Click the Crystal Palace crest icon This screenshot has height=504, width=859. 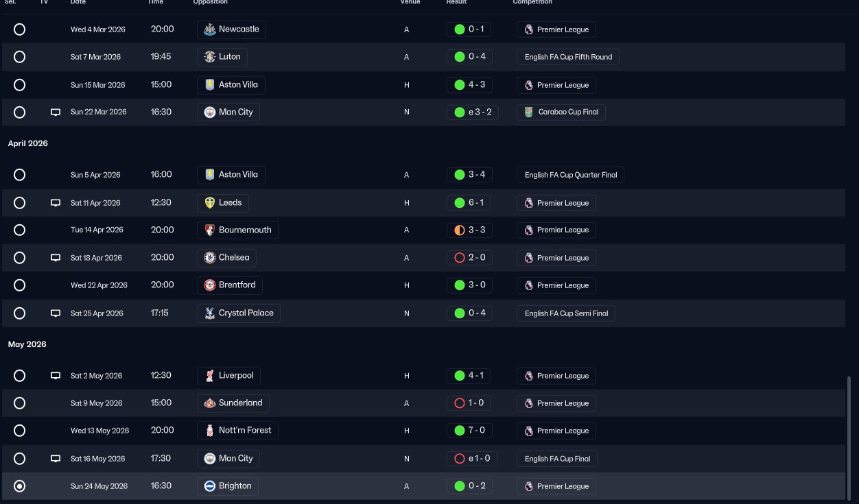210,313
